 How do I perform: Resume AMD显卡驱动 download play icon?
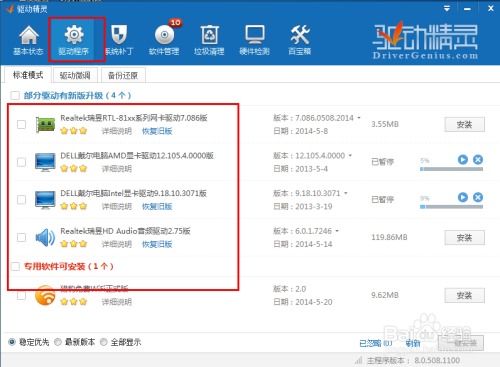463,160
